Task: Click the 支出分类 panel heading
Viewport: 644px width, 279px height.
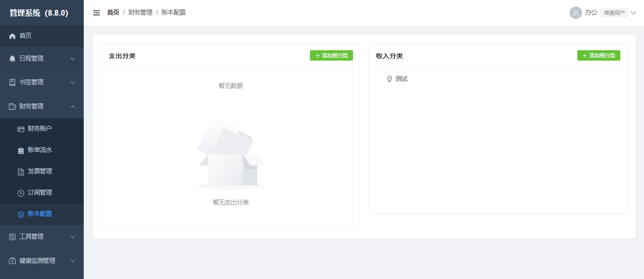Action: pyautogui.click(x=122, y=56)
